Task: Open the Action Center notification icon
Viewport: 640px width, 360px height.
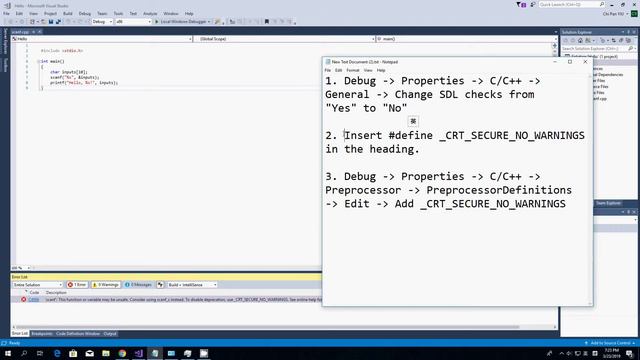Action: [x=629, y=353]
